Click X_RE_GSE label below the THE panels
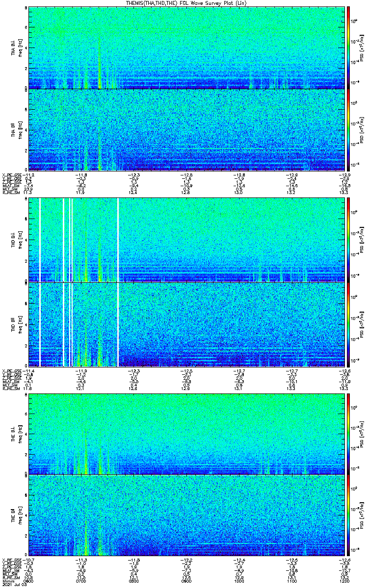This screenshot has height=588, width=368. click(x=12, y=561)
